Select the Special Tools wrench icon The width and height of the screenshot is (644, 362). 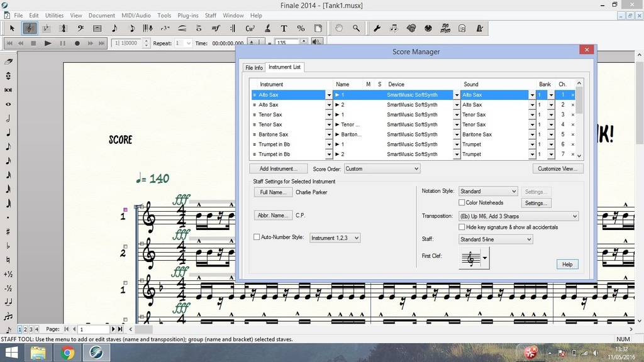[x=377, y=28]
